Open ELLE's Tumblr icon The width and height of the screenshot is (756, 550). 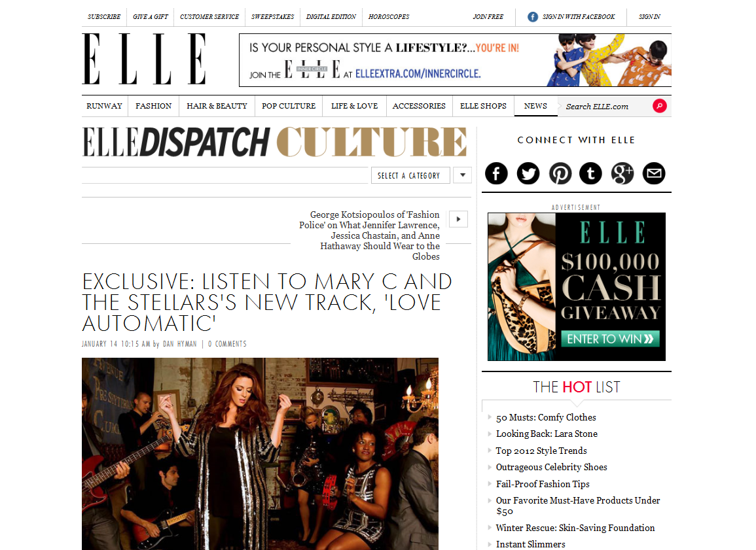(590, 173)
